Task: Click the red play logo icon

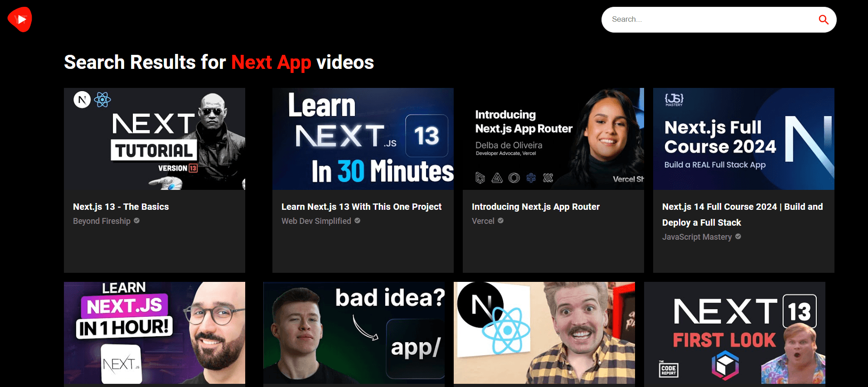Action: point(20,19)
